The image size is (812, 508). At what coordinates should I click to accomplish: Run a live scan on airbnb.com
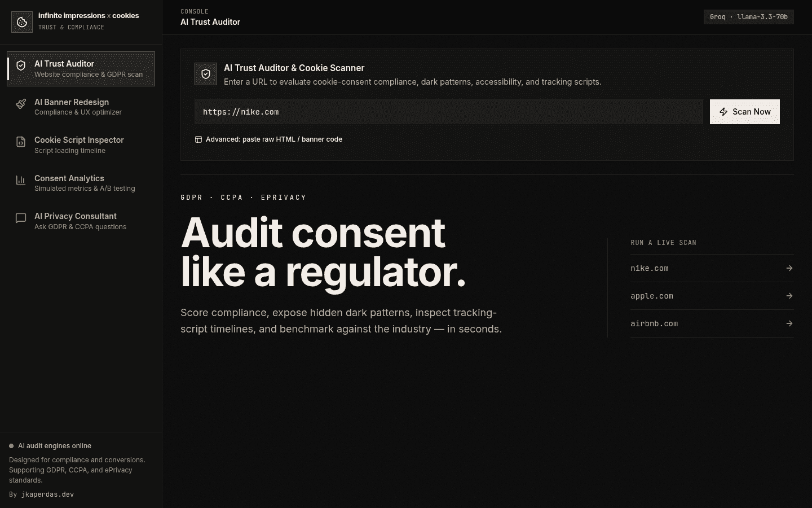coord(712,323)
